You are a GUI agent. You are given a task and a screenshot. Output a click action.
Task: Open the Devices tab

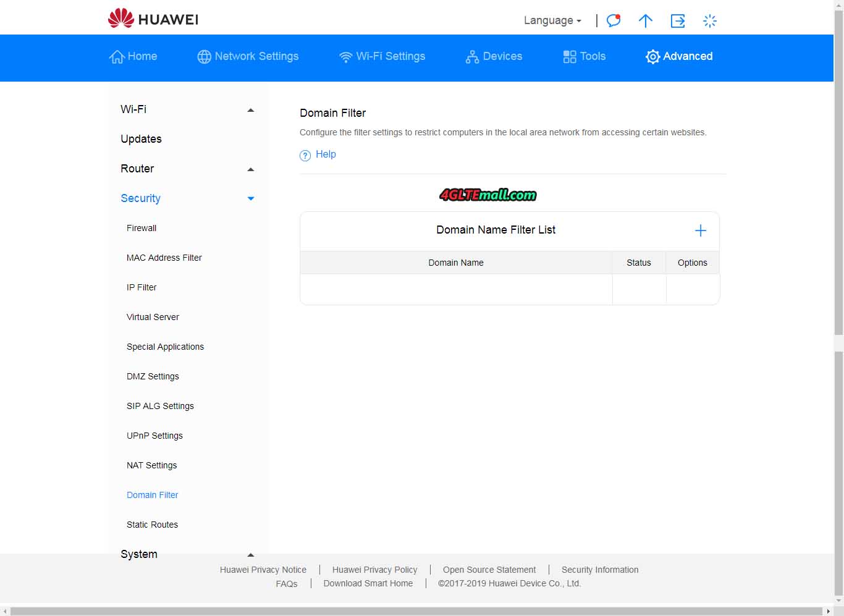point(494,56)
